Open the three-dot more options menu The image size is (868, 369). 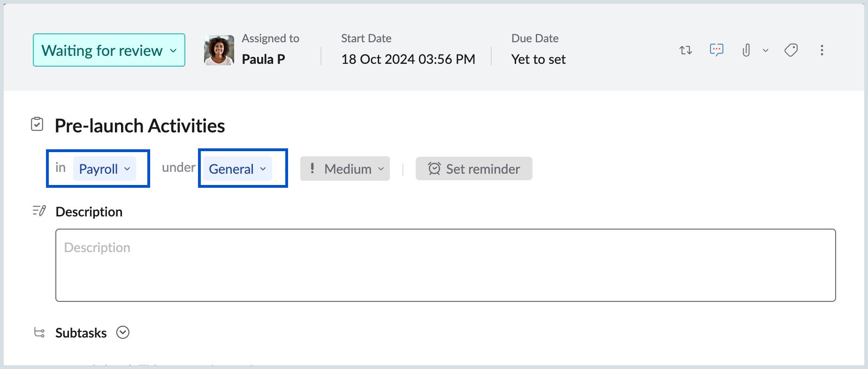tap(822, 50)
